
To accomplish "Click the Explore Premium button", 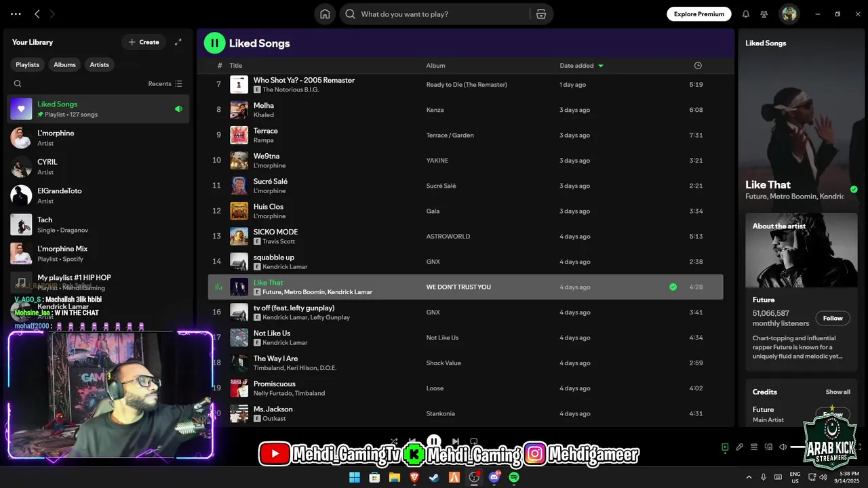I will click(699, 14).
